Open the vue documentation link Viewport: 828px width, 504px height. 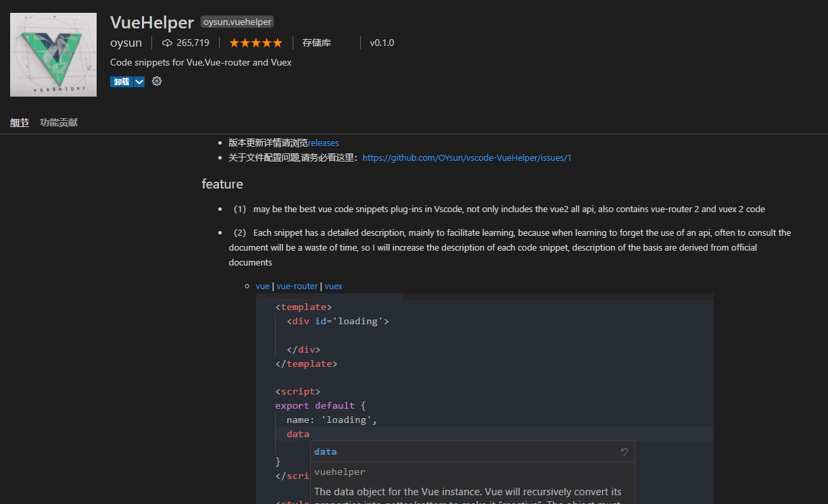coord(262,286)
